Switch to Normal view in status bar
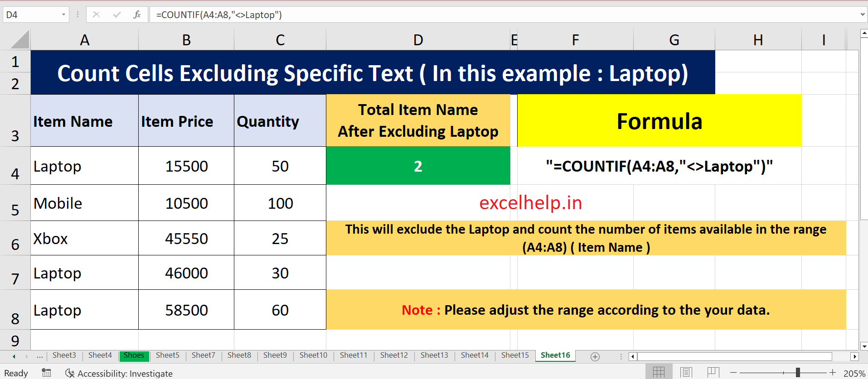The height and width of the screenshot is (379, 868). 659,373
